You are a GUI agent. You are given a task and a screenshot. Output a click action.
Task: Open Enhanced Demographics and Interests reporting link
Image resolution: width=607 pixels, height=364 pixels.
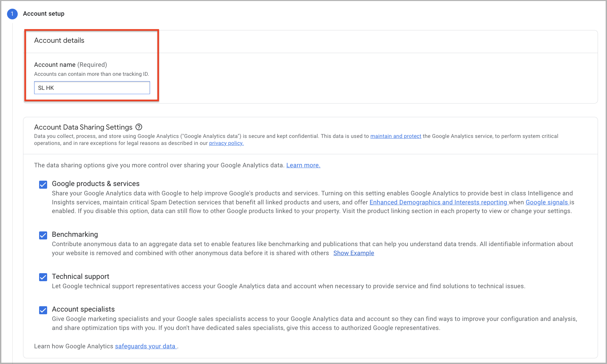coord(439,202)
